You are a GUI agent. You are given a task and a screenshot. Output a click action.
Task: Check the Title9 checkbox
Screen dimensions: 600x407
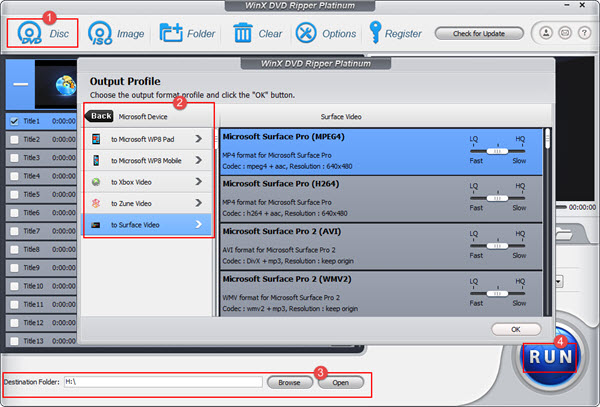[14, 268]
